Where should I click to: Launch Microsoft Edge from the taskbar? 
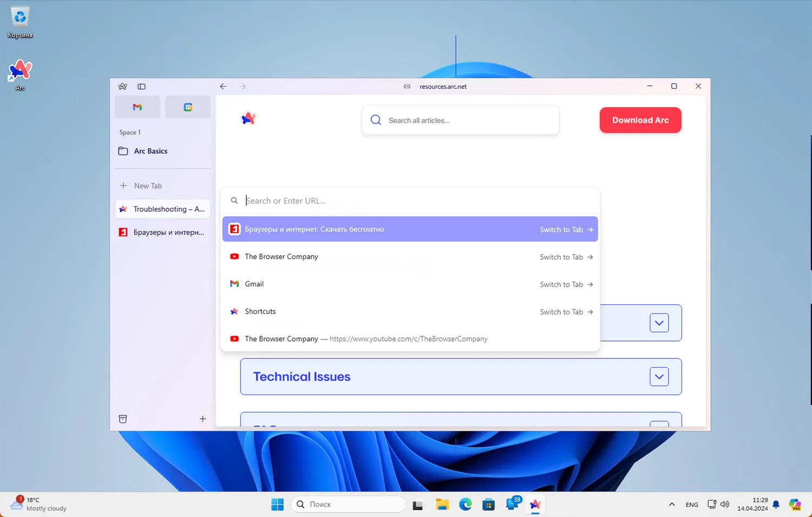tap(466, 505)
